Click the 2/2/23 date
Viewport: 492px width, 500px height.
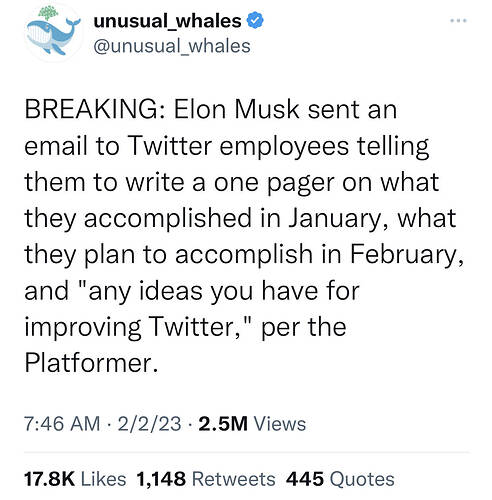[x=149, y=424]
